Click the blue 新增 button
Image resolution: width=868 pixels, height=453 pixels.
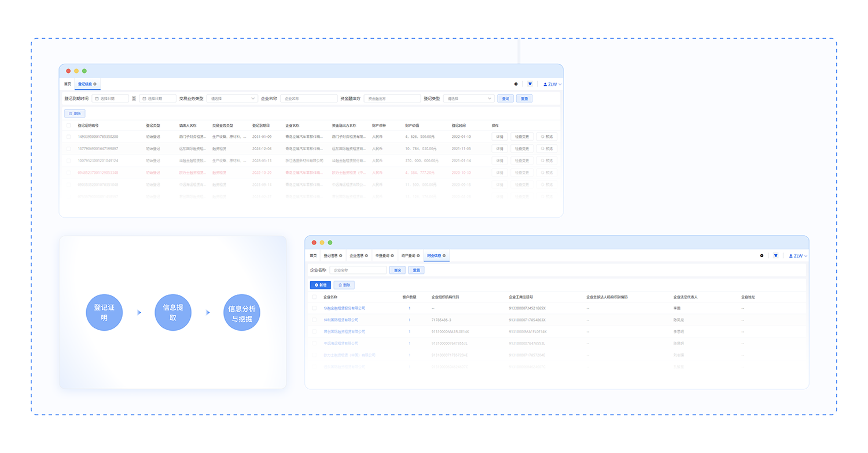[x=321, y=285]
